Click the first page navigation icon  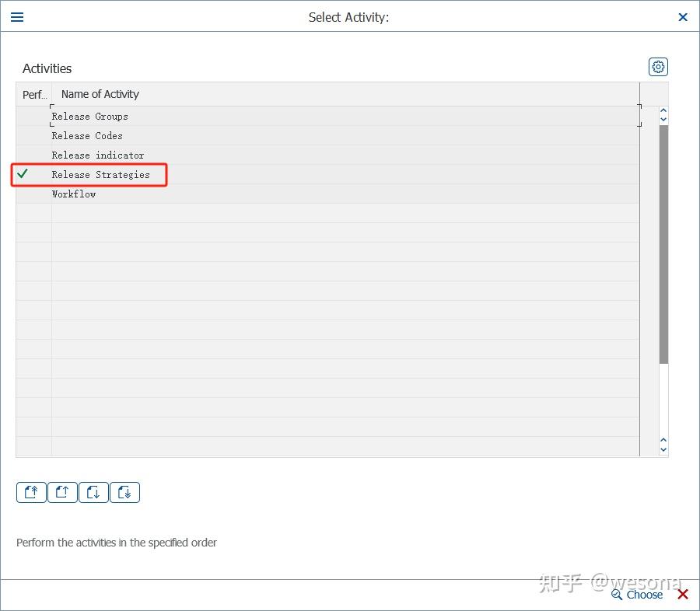click(31, 492)
